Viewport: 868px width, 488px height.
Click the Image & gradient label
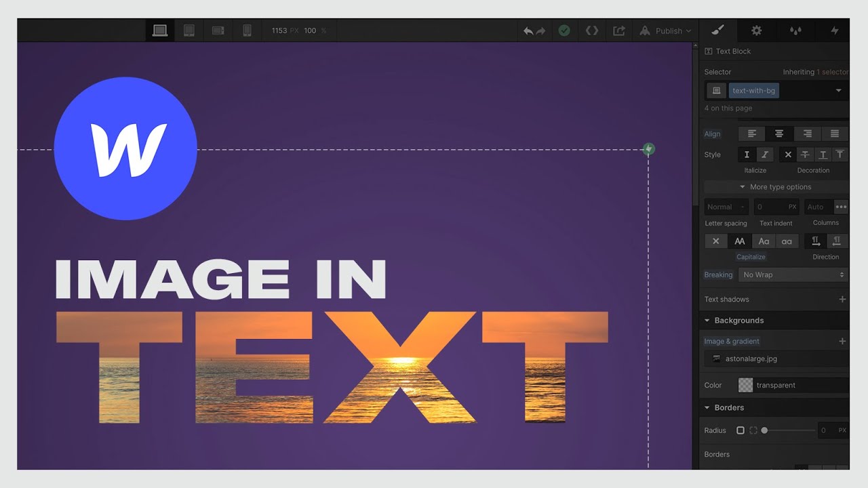(732, 342)
